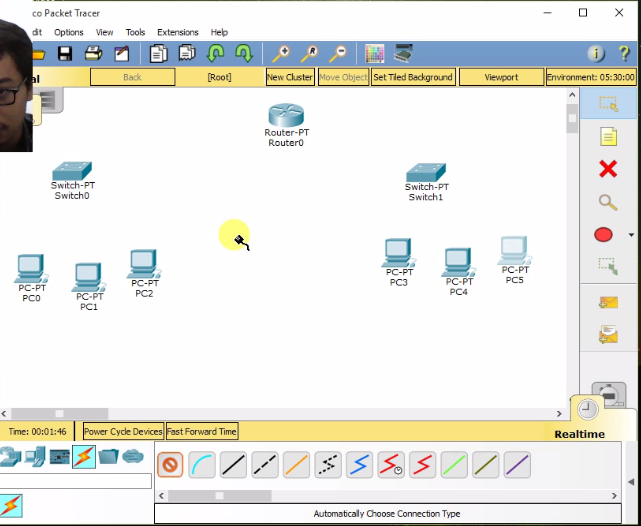Choose the Inspect magnifier tool
Viewport: 641px width, 526px height.
tap(608, 202)
